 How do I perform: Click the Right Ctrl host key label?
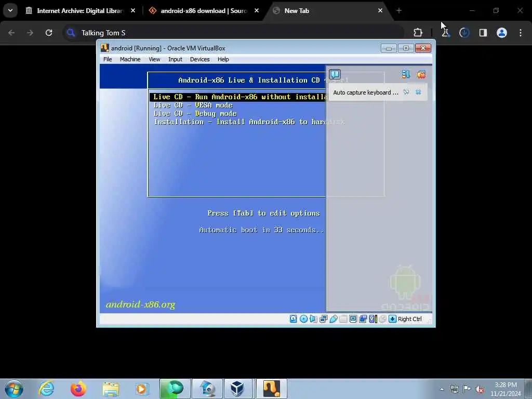pos(409,319)
